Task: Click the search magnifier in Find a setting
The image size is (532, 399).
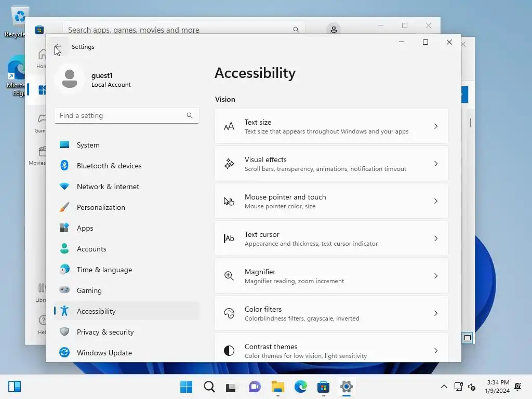Action: [x=189, y=115]
